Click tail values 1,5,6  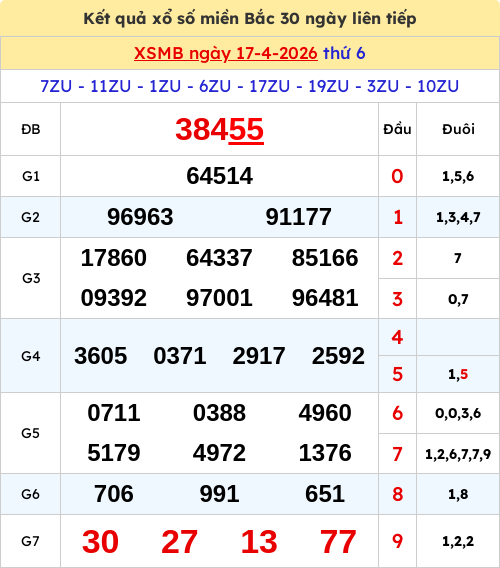(458, 176)
